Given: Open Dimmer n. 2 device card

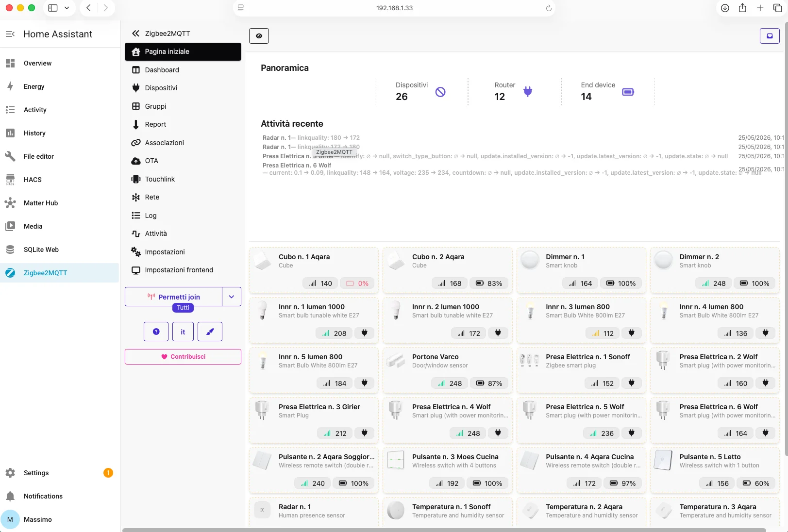Looking at the screenshot, I should 715,270.
